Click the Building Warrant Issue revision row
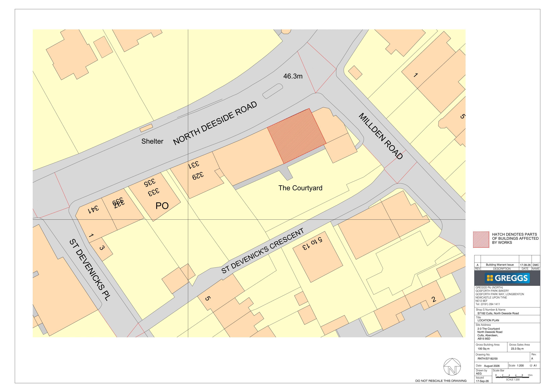 click(507, 265)
